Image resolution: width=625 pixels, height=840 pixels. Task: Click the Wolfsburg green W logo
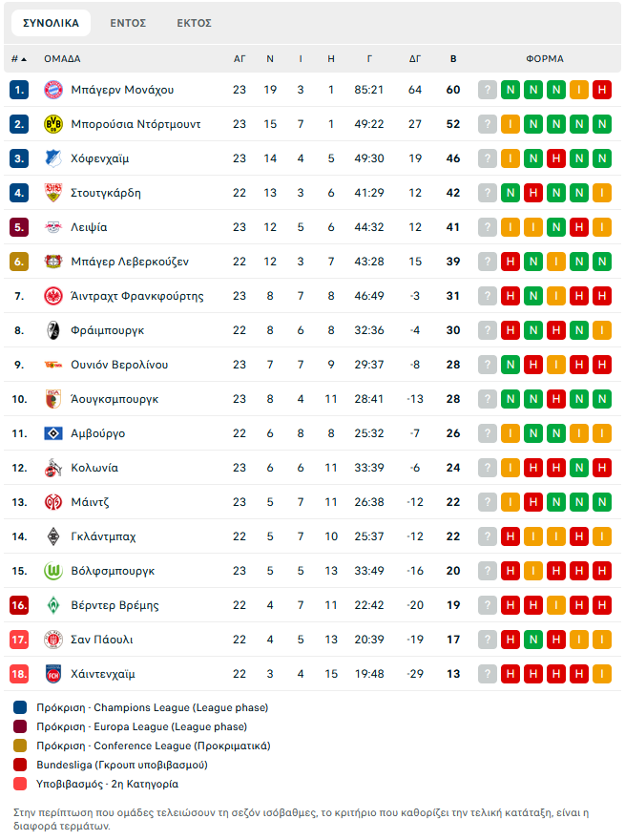(52, 571)
